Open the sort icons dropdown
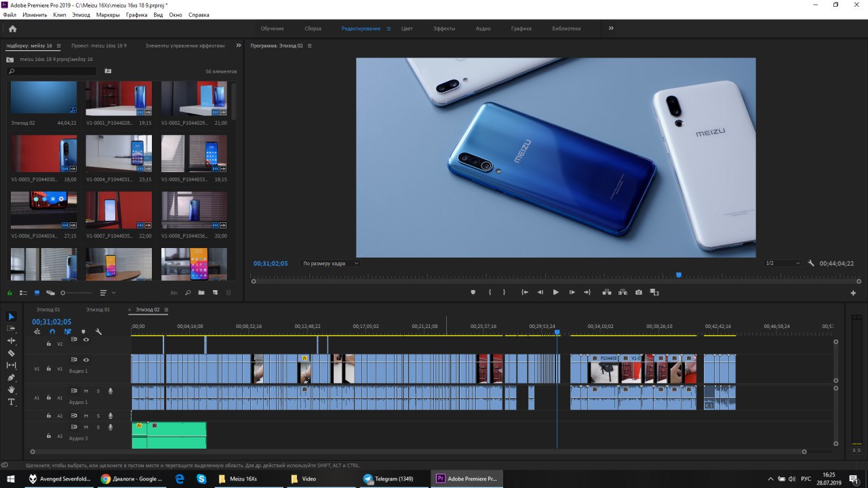 (107, 293)
